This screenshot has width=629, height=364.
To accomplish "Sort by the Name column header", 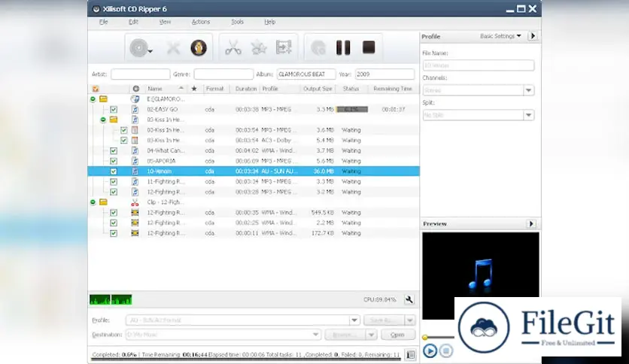I will pyautogui.click(x=165, y=89).
